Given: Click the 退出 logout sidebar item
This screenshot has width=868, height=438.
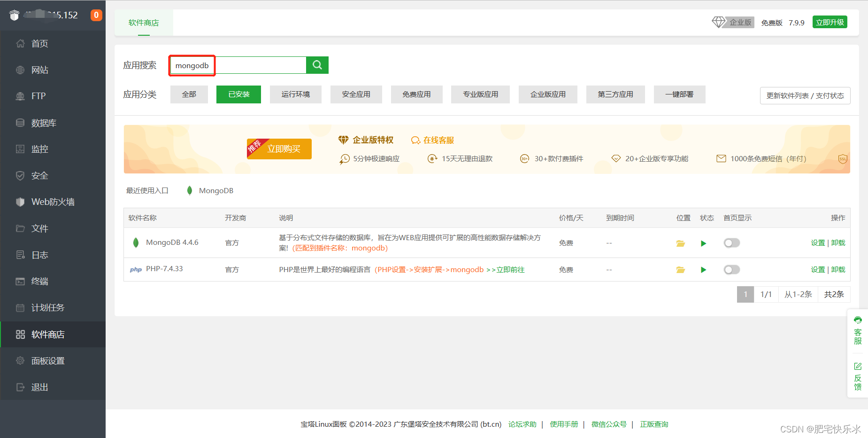Looking at the screenshot, I should pos(53,387).
